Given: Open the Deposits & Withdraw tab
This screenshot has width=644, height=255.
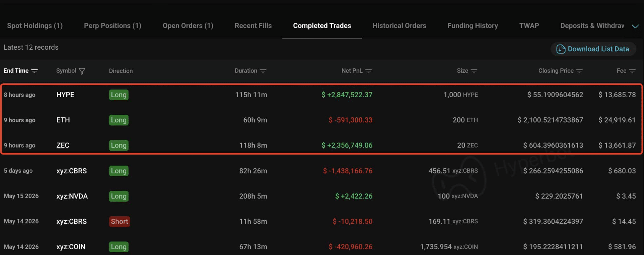Looking at the screenshot, I should [x=592, y=26].
